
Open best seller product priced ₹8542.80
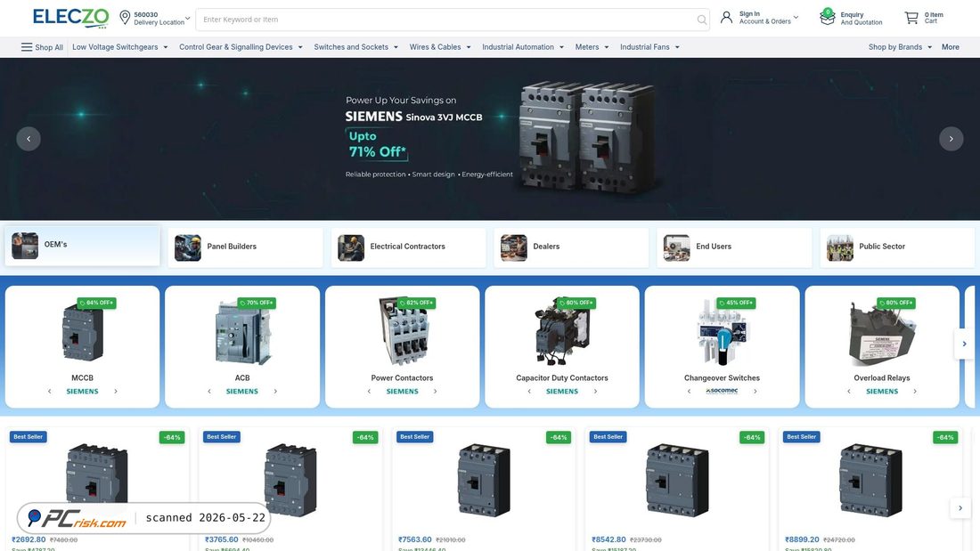pyautogui.click(x=677, y=480)
